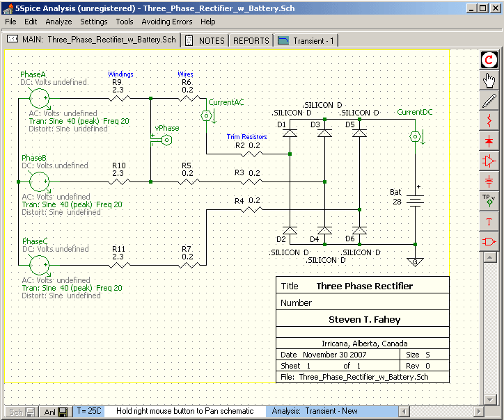504x420 pixels.
Task: Select the red T text tool
Action: pos(490,222)
